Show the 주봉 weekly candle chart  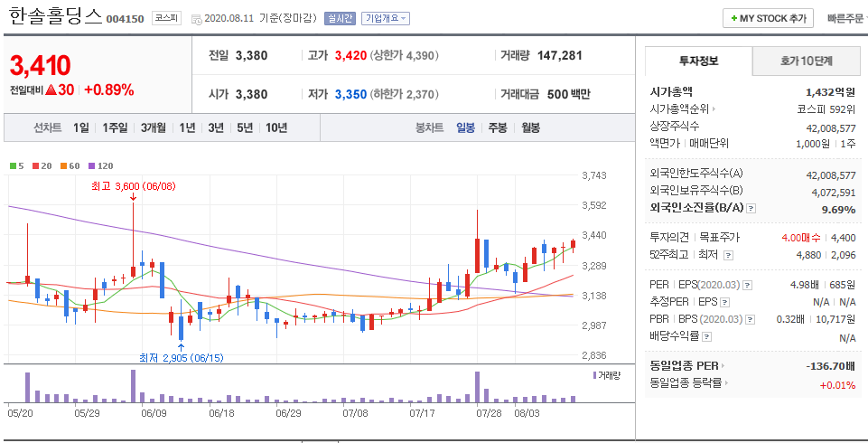point(498,127)
